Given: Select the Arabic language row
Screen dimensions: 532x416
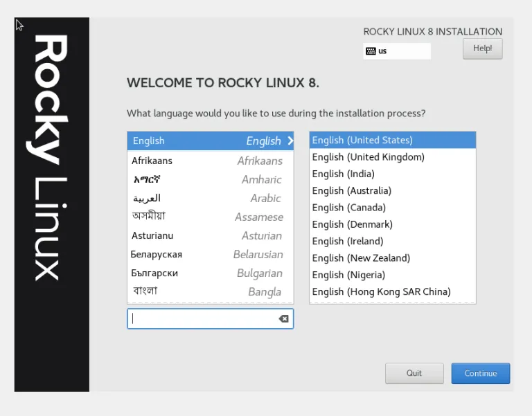Looking at the screenshot, I should (211, 198).
